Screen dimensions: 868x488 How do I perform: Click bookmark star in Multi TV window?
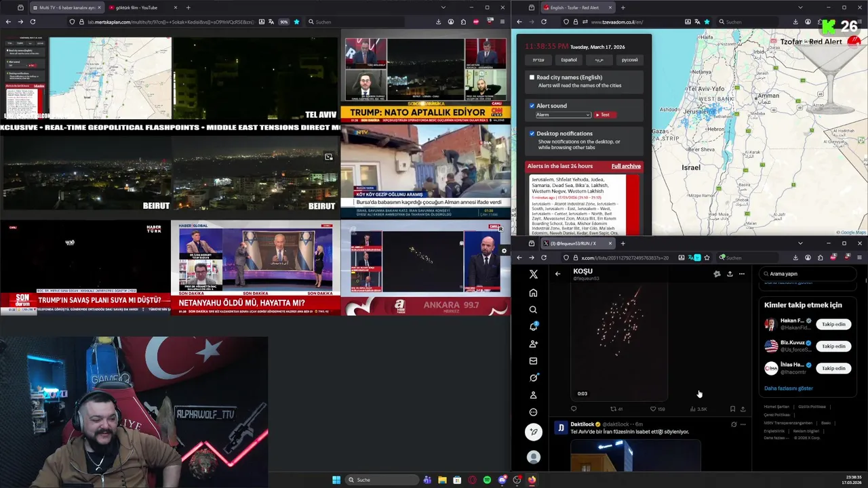(x=296, y=22)
